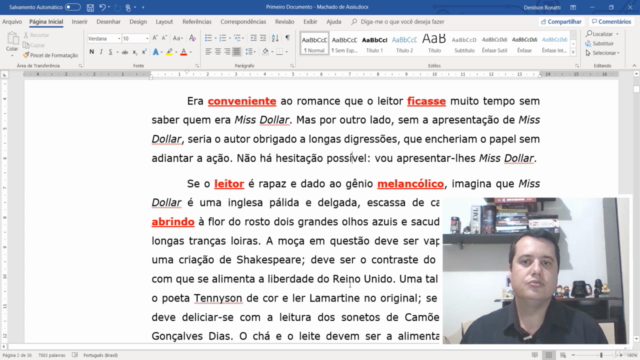Sort text with the A-Z icon

point(275,38)
